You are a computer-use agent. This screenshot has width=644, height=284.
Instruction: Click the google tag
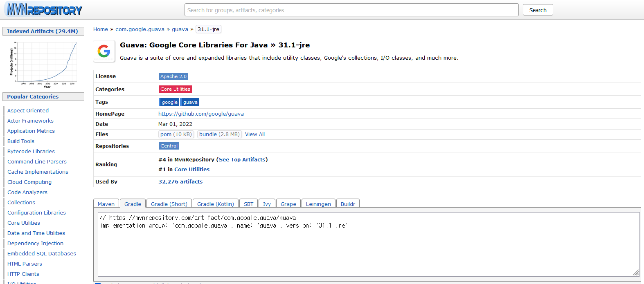click(x=169, y=102)
